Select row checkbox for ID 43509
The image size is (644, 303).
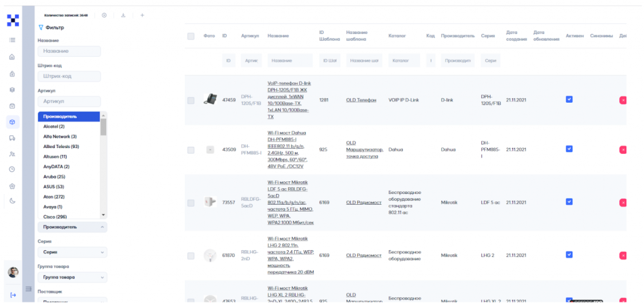191,150
